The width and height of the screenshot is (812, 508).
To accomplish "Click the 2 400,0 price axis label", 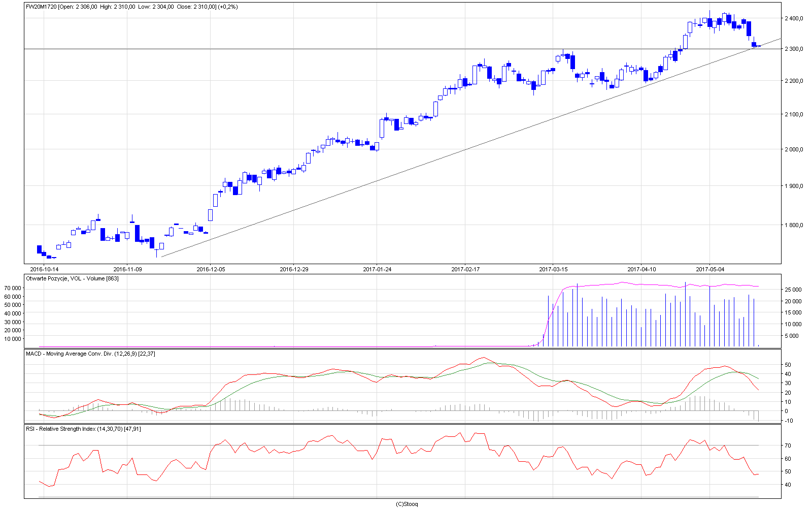I will point(794,18).
